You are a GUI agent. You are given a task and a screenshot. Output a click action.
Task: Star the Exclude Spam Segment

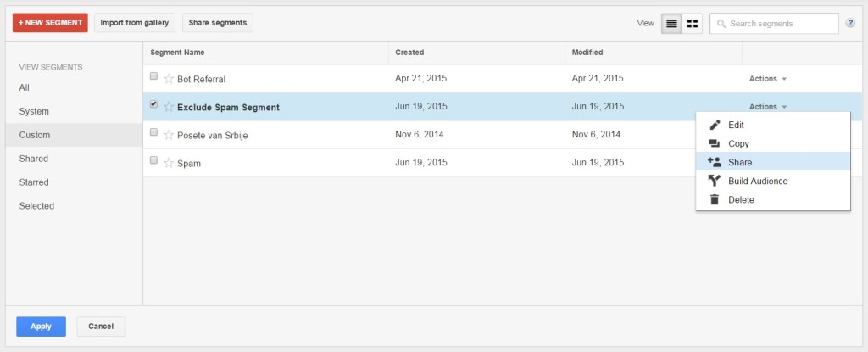coord(169,107)
